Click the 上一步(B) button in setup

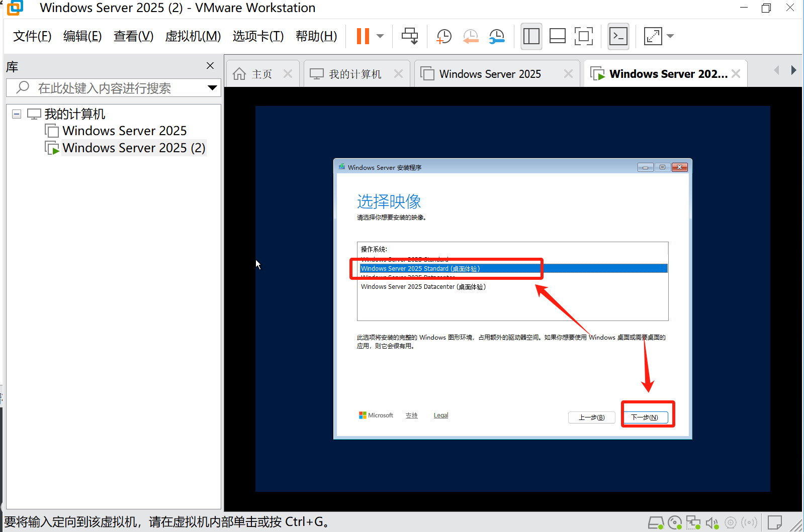coord(591,417)
